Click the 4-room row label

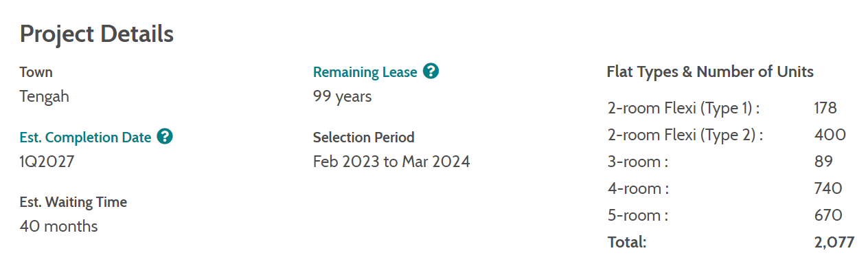click(x=638, y=189)
